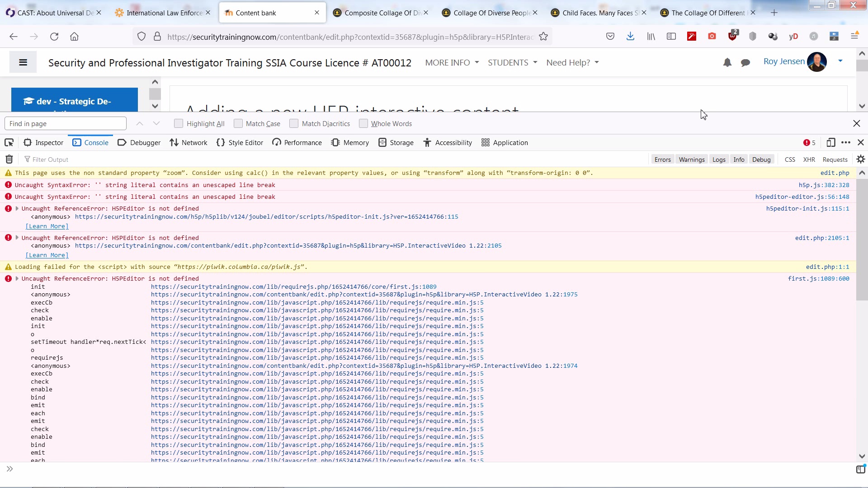This screenshot has width=868, height=488.
Task: Click the red error count badge
Action: 809,143
